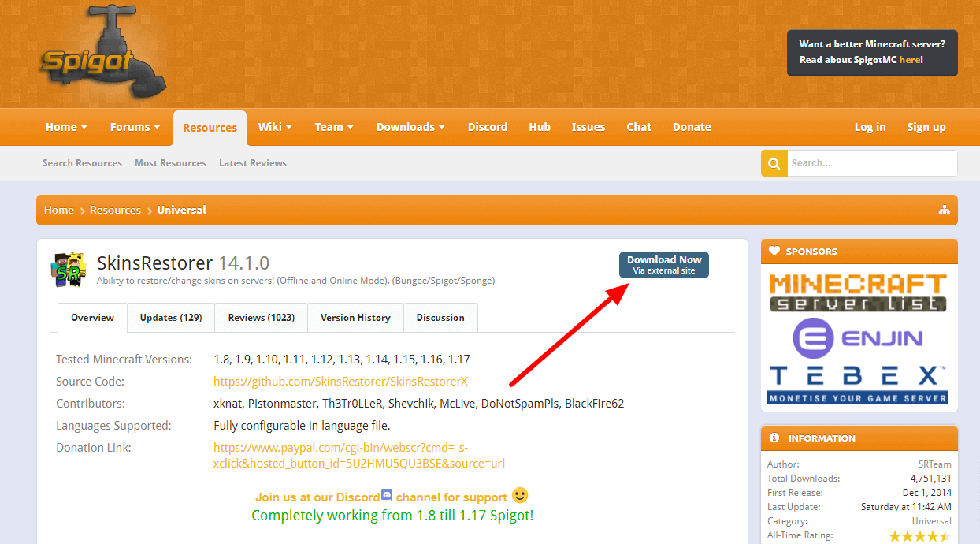Click the orange search magnifier icon
This screenshot has width=980, height=544.
(774, 163)
